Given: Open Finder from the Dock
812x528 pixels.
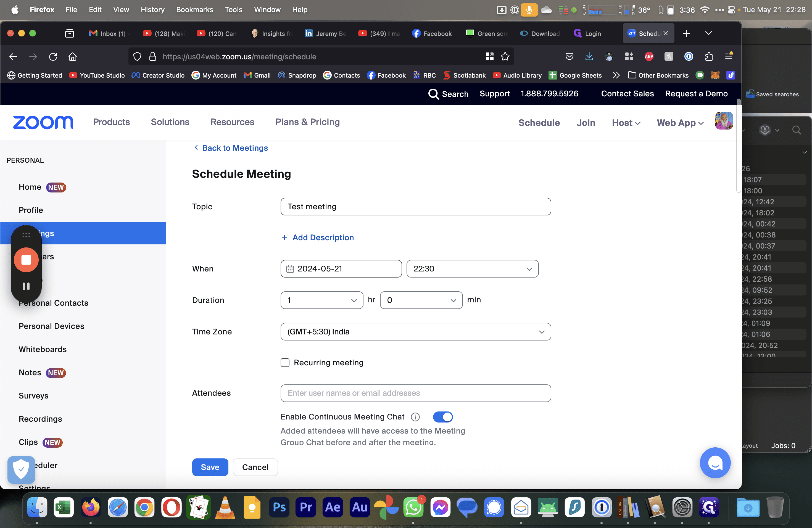Looking at the screenshot, I should point(37,507).
